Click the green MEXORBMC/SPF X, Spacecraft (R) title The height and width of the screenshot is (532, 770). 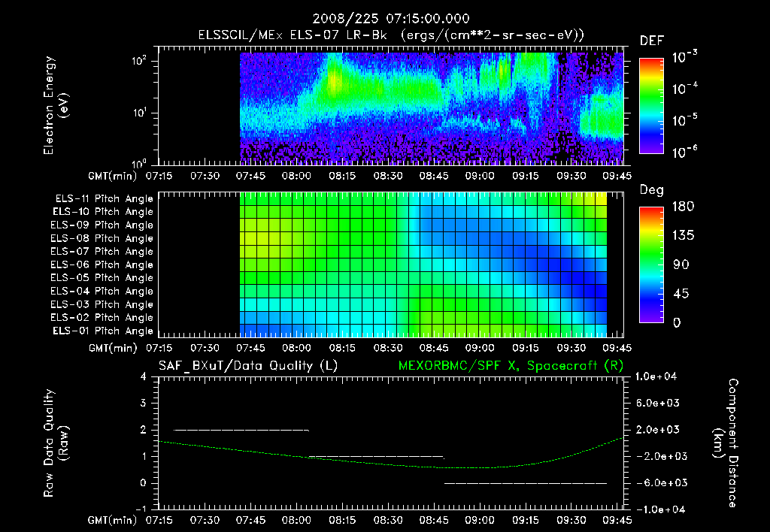pos(511,366)
